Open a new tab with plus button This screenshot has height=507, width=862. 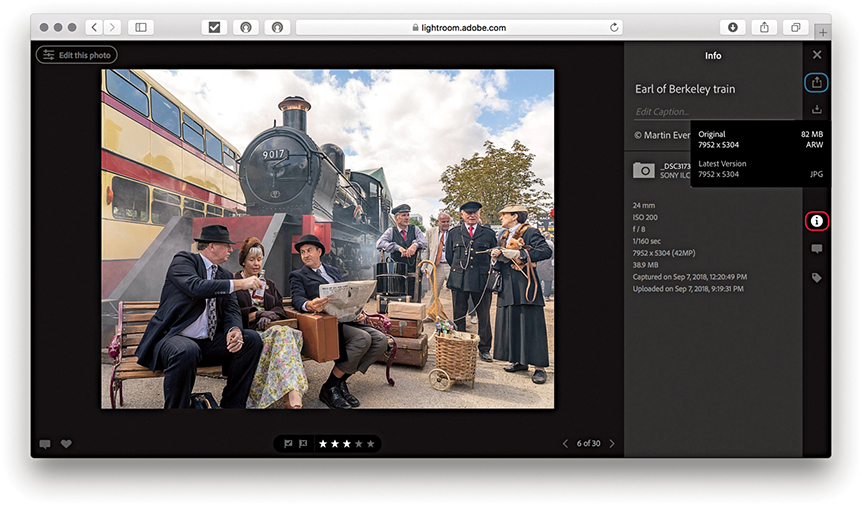[x=823, y=32]
